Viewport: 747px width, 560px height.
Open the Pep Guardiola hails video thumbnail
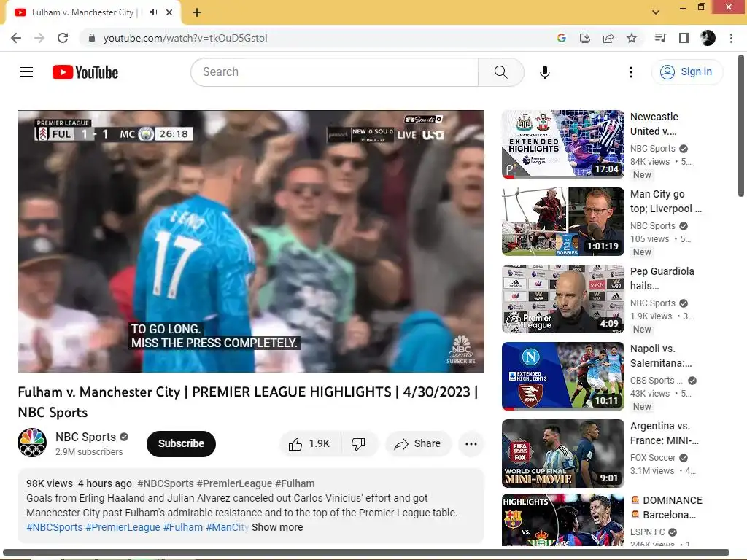tap(563, 298)
